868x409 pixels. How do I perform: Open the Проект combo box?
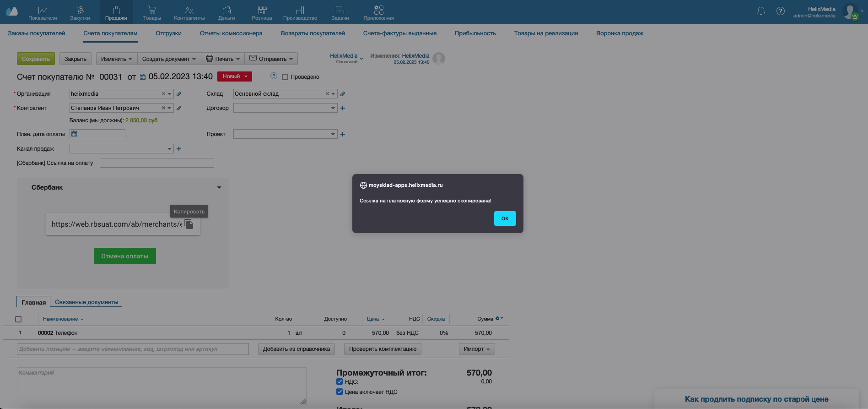point(285,134)
